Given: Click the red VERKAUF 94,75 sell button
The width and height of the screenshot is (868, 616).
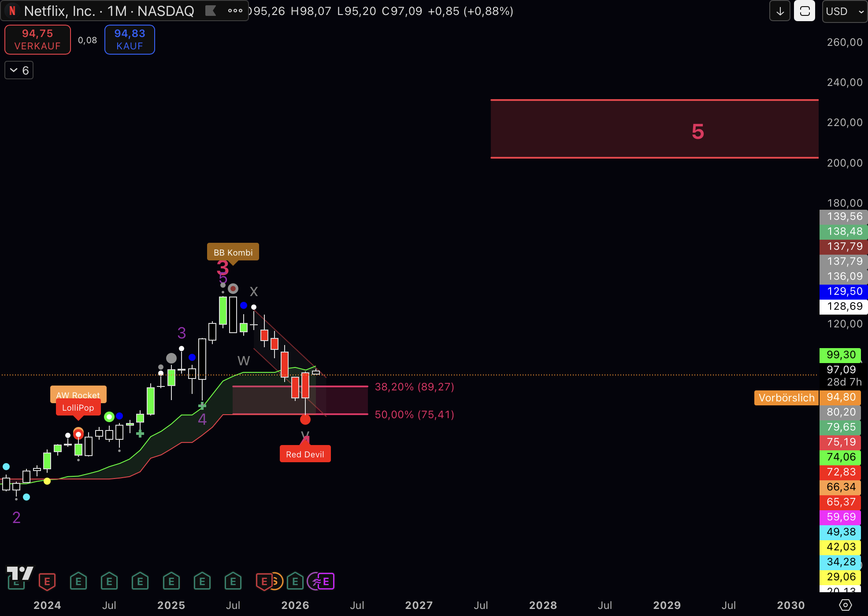Looking at the screenshot, I should 37,40.
